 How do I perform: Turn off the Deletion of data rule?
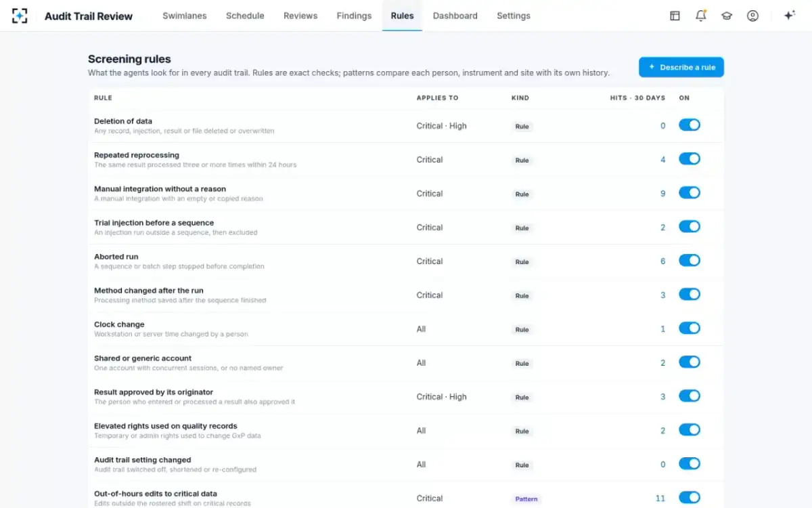pyautogui.click(x=690, y=125)
